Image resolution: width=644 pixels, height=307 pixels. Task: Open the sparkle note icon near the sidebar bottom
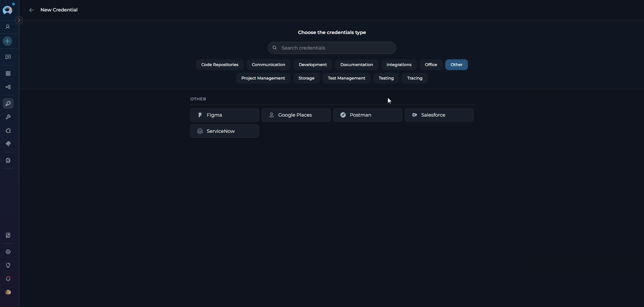click(x=8, y=235)
